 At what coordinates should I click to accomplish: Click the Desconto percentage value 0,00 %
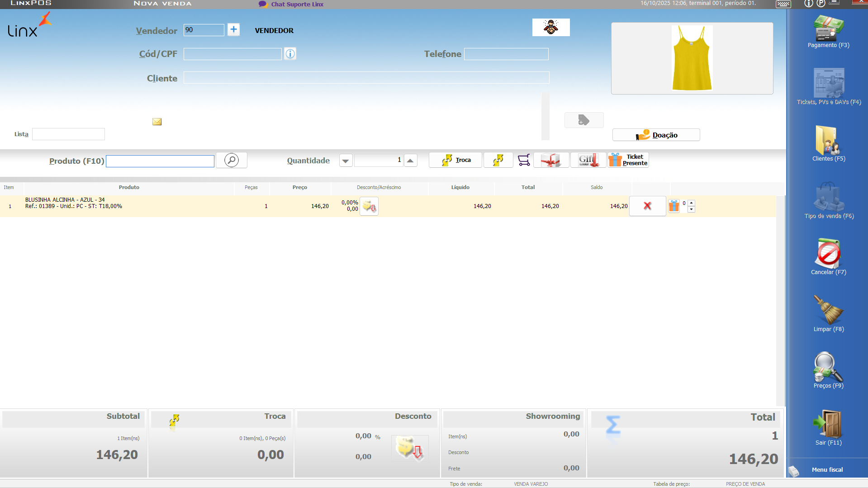[368, 436]
